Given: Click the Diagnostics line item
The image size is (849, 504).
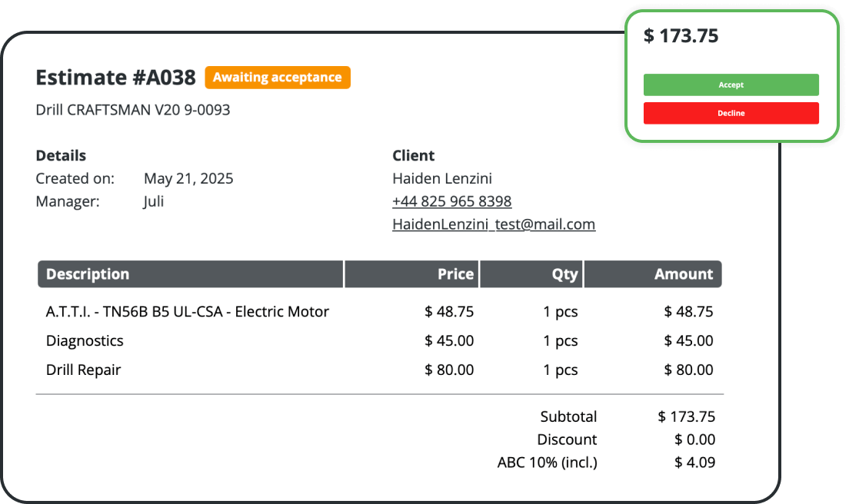Looking at the screenshot, I should tap(85, 341).
